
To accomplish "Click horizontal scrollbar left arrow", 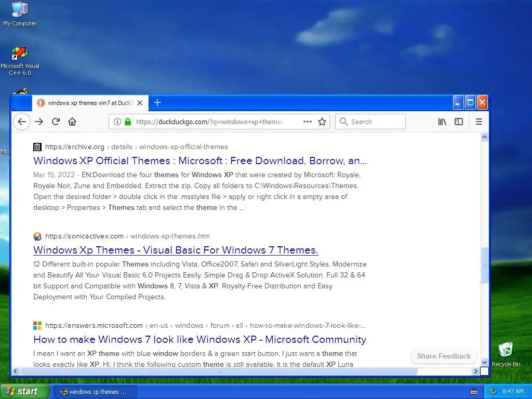I will pos(15,371).
